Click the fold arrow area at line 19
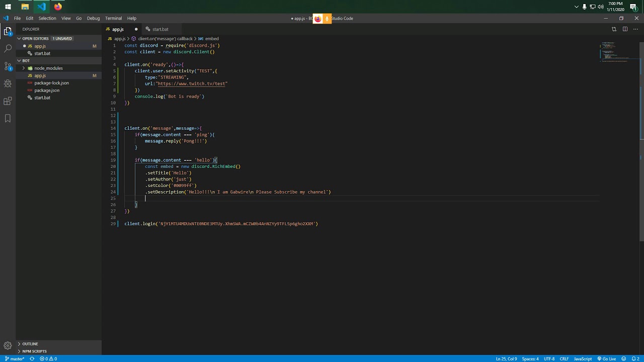The height and width of the screenshot is (362, 644). tap(121, 160)
